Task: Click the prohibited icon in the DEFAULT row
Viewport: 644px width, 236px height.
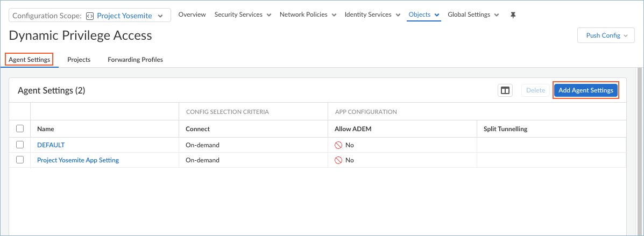Action: [x=338, y=145]
